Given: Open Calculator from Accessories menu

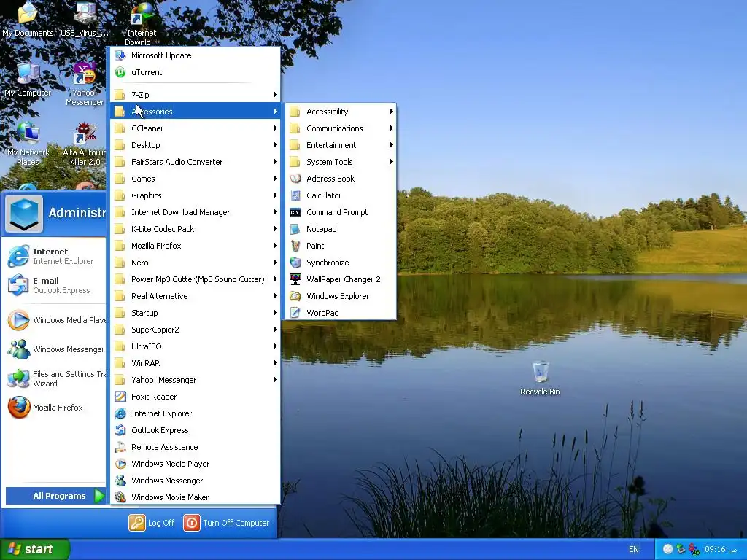Looking at the screenshot, I should tap(340, 195).
